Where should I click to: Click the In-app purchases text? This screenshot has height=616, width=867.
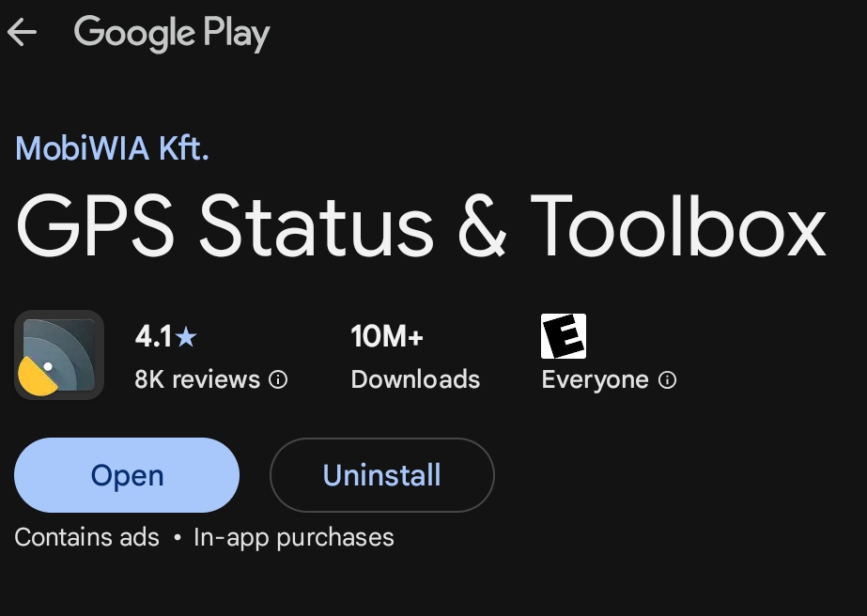point(293,537)
